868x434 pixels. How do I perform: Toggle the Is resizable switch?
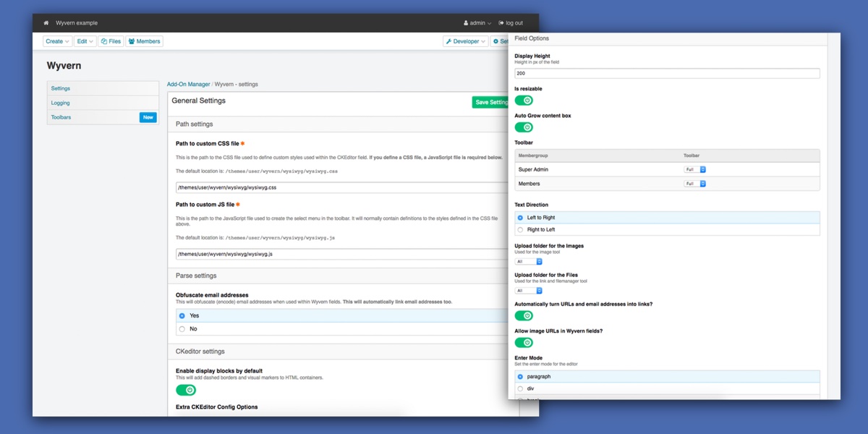coord(524,101)
